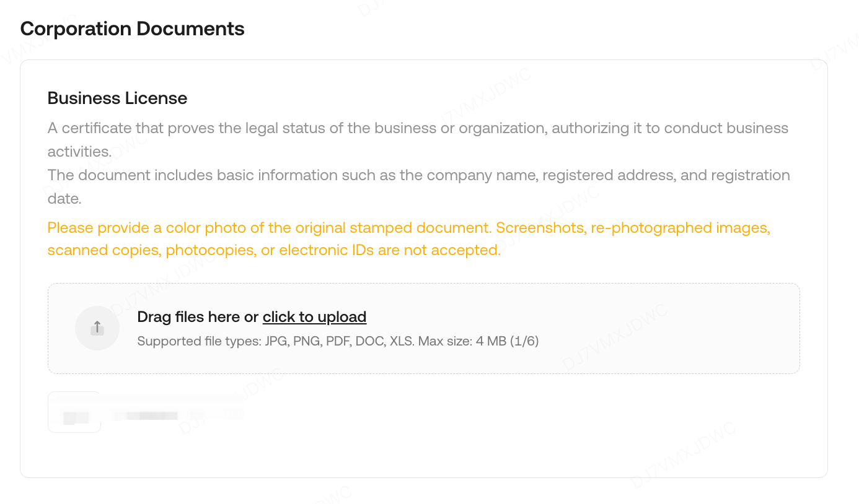
Task: Click the "JPG, PNG, PDF, DOC, XLS" formats list
Action: point(339,341)
